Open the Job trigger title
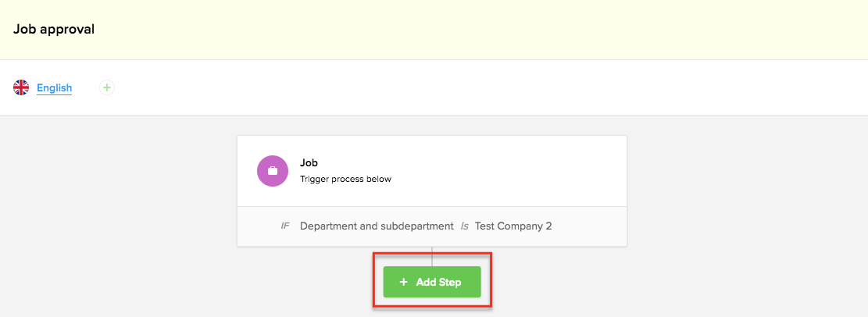 309,163
